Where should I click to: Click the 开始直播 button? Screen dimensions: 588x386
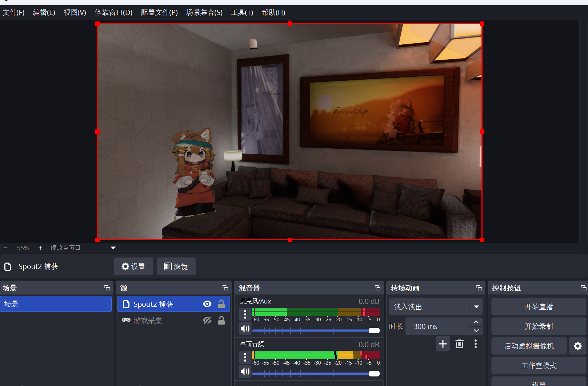pyautogui.click(x=539, y=307)
